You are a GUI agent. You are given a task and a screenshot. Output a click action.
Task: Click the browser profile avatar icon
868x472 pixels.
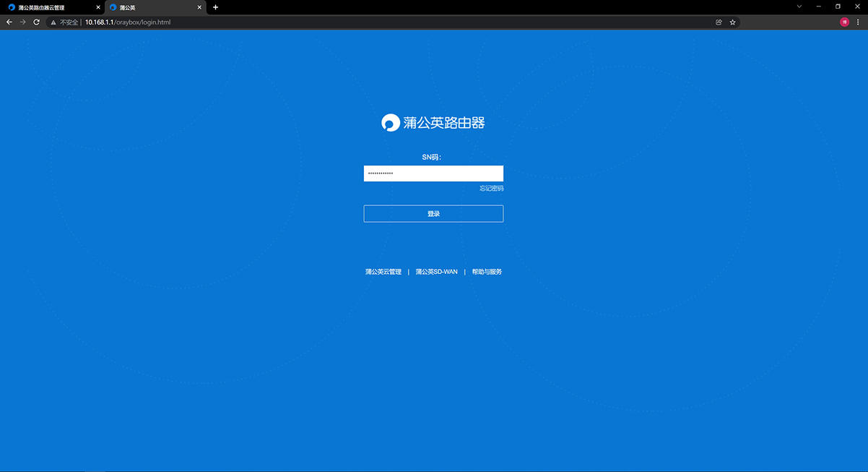tap(843, 22)
